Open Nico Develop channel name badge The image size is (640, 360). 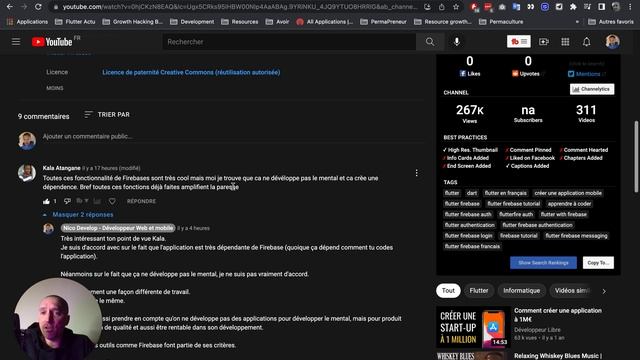(118, 228)
